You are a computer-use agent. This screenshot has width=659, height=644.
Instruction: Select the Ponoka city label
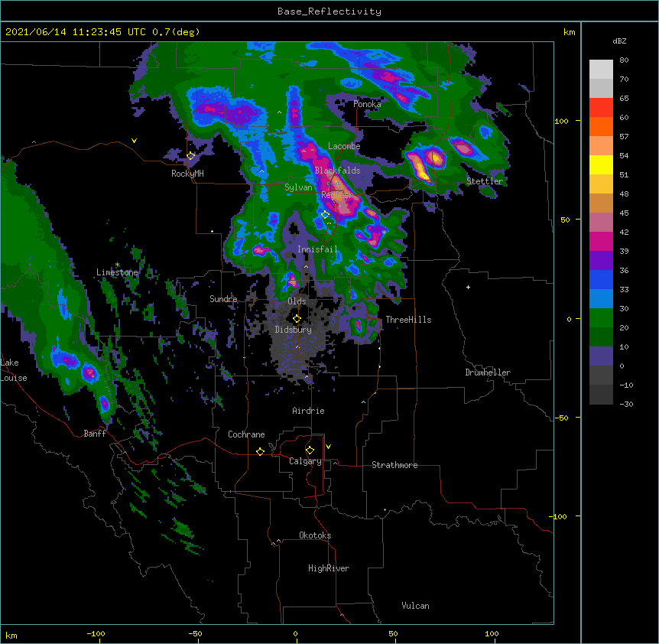(367, 104)
